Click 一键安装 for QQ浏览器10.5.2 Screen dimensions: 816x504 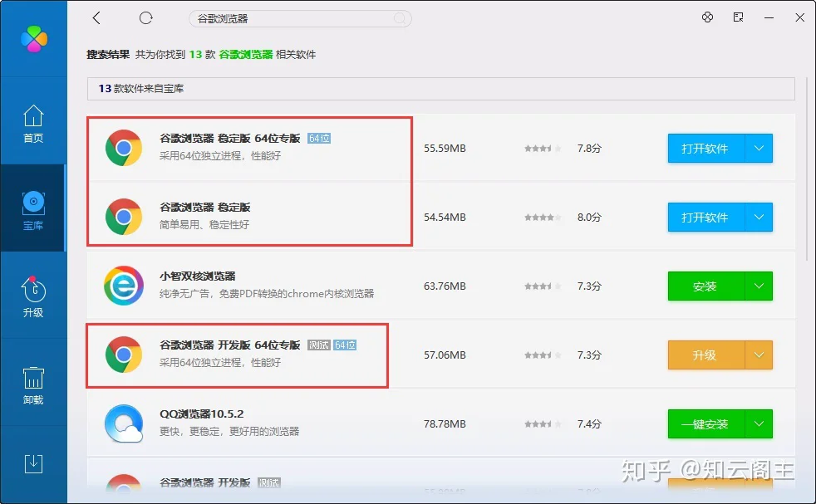coord(706,424)
